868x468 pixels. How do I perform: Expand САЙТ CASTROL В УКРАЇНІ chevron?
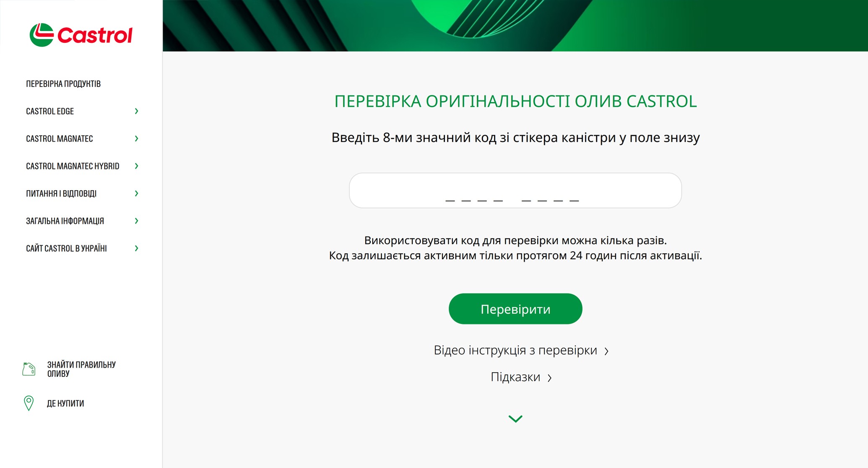pos(136,248)
